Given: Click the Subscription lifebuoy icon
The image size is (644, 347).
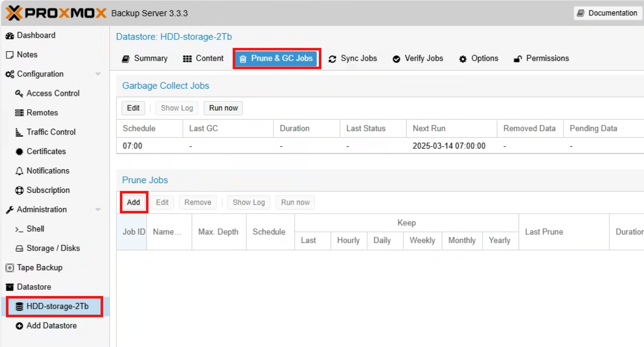Looking at the screenshot, I should point(19,190).
